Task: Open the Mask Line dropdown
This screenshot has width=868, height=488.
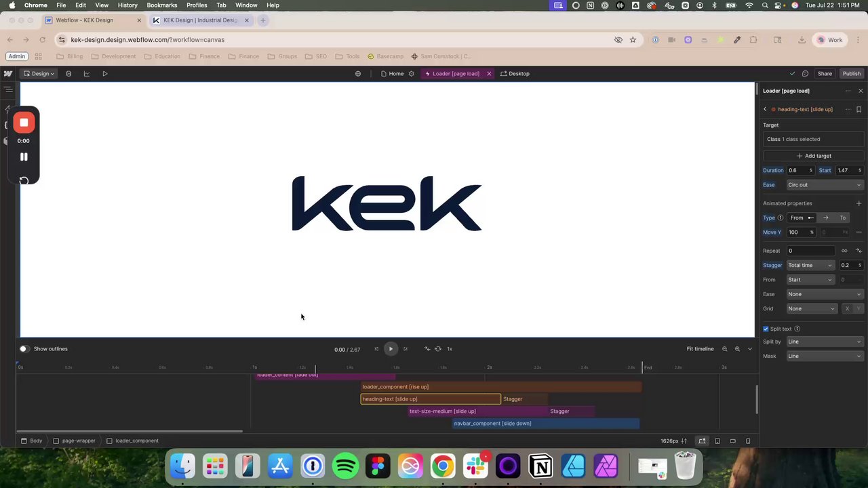Action: [824, 356]
